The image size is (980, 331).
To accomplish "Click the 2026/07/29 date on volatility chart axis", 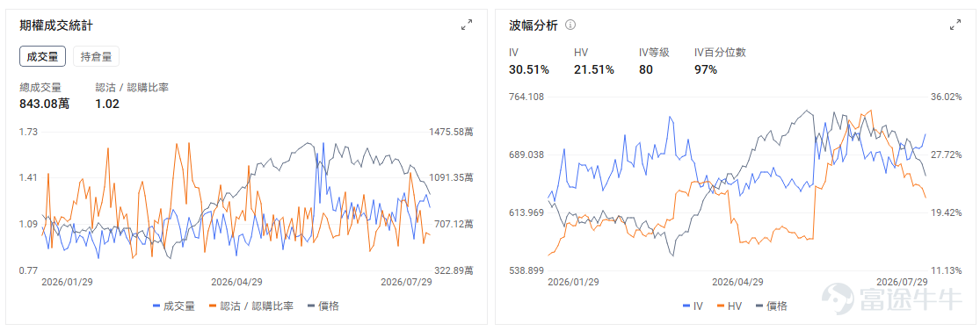I will 900,282.
